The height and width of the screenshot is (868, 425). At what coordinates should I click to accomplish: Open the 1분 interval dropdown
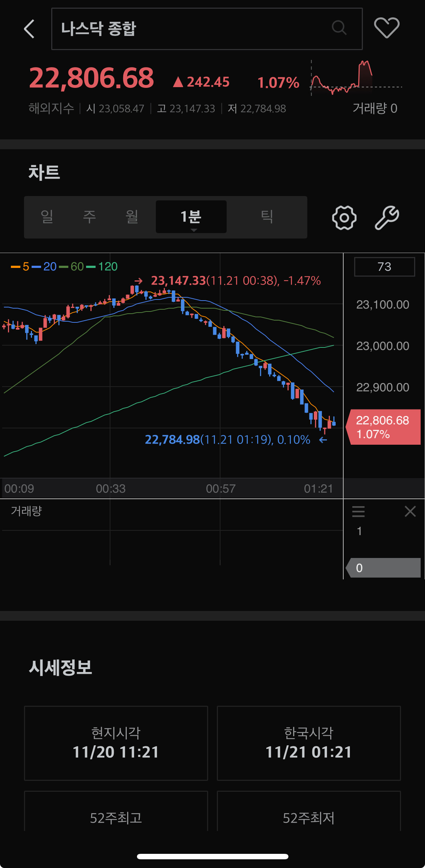pos(191,217)
